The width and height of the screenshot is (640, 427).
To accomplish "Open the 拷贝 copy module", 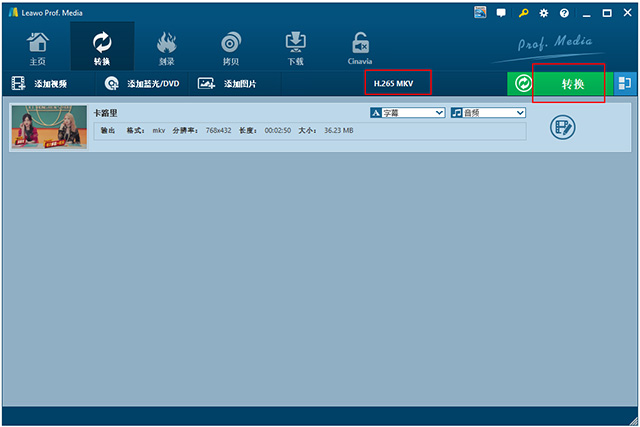I will (231, 48).
